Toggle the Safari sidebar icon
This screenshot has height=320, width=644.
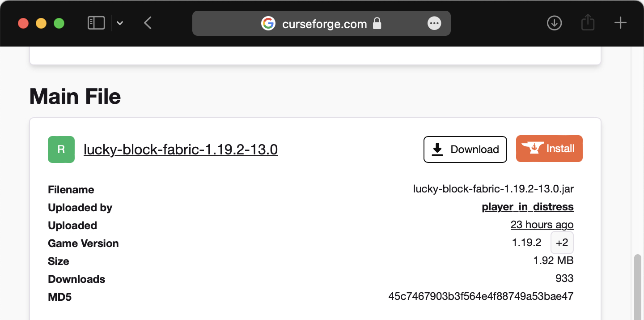coord(96,23)
